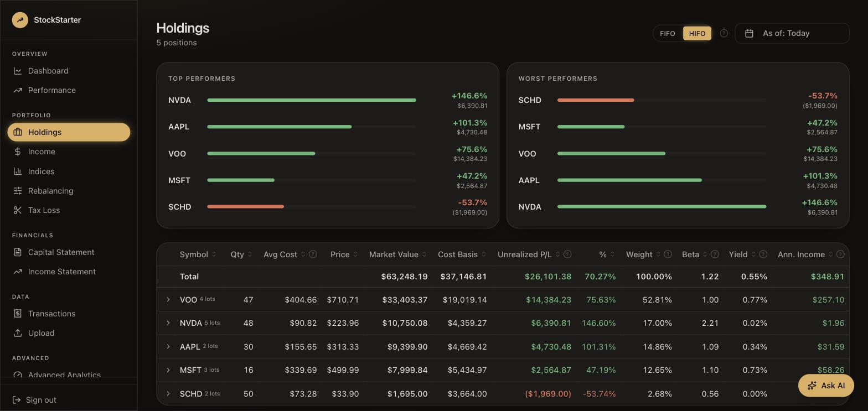The image size is (868, 411).
Task: Open the Income section
Action: point(69,152)
